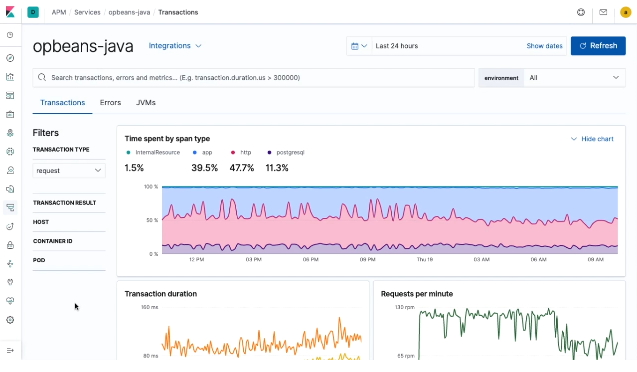Image resolution: width=637 pixels, height=372 pixels.
Task: Click the Show dates link
Action: [544, 46]
